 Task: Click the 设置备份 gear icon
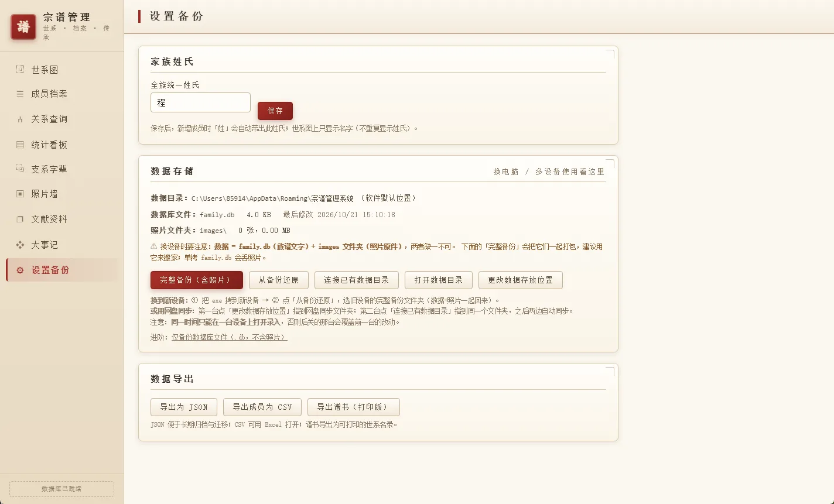[20, 270]
